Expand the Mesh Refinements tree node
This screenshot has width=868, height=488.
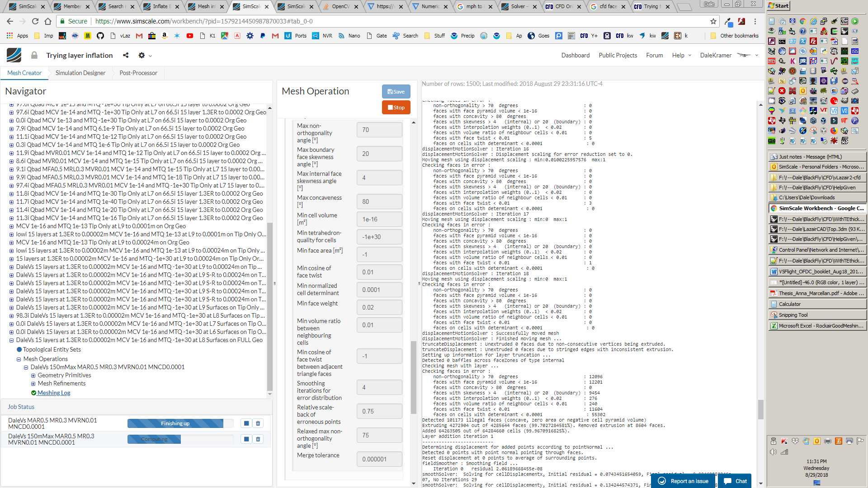33,384
